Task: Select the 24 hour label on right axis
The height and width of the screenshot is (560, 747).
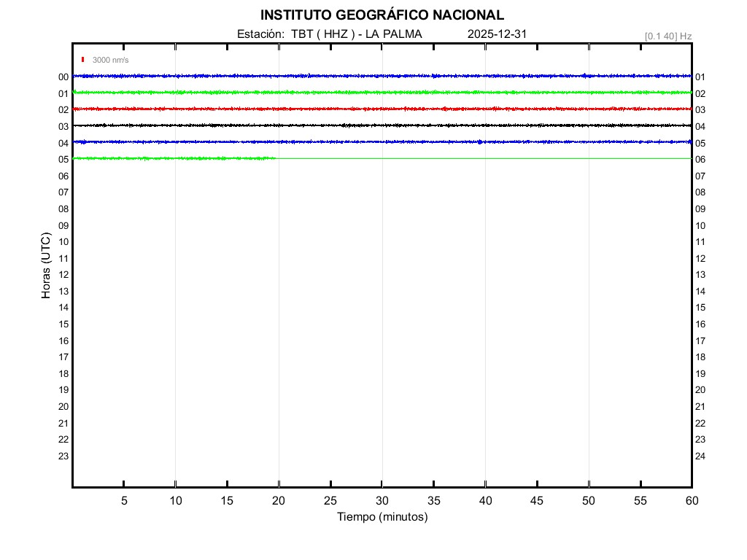Action: click(x=700, y=456)
